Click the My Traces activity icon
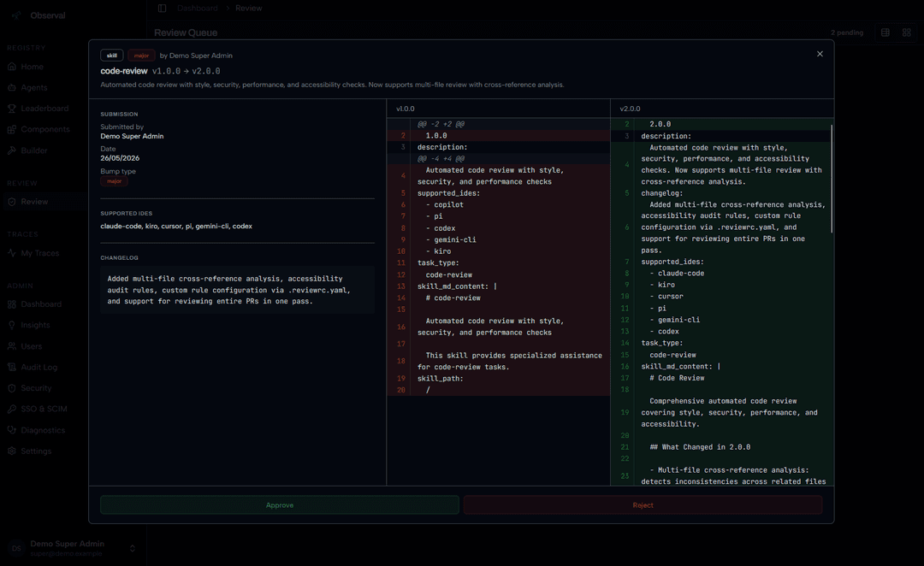 (x=12, y=253)
